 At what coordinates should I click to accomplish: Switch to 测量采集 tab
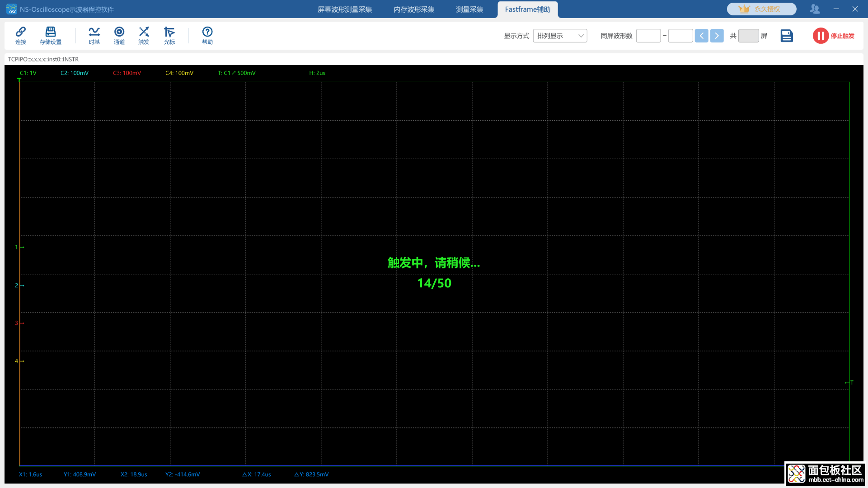click(x=469, y=9)
